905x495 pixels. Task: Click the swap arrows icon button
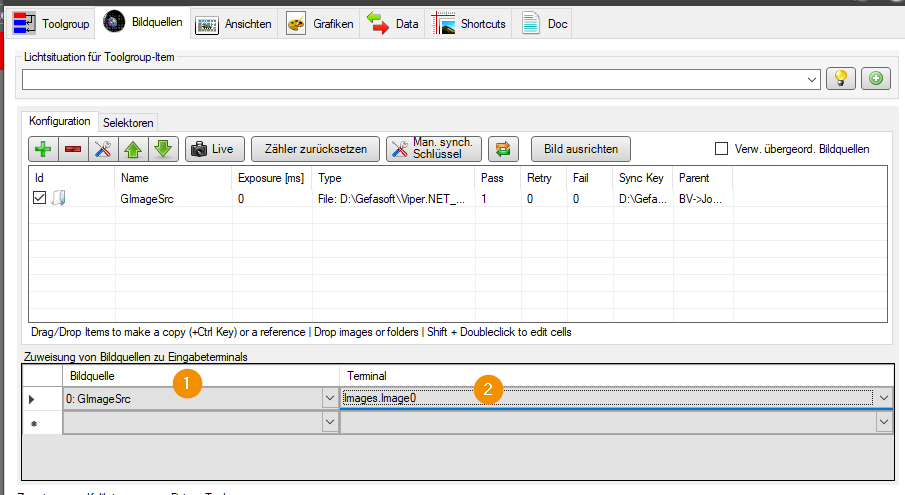503,149
